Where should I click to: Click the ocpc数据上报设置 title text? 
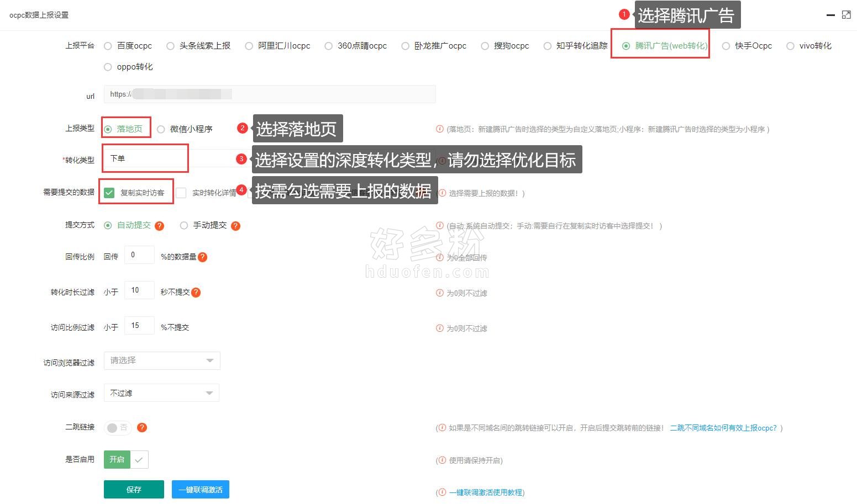coord(39,15)
